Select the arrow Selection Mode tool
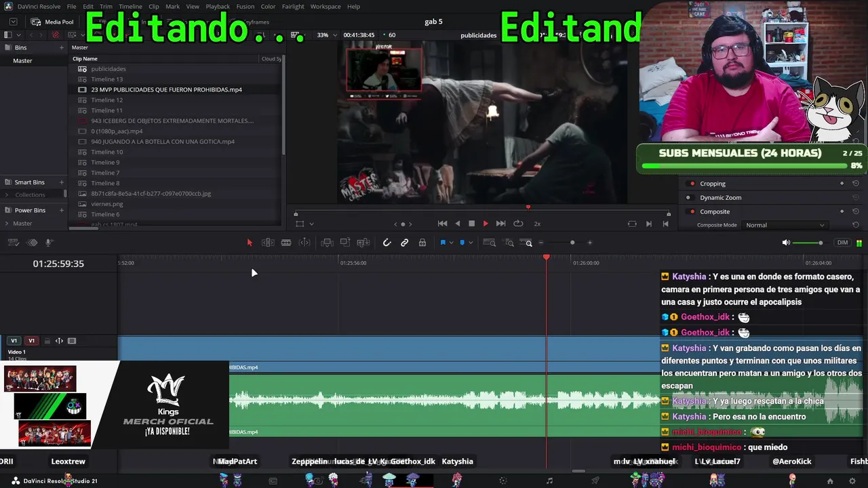This screenshot has height=488, width=868. pos(250,243)
